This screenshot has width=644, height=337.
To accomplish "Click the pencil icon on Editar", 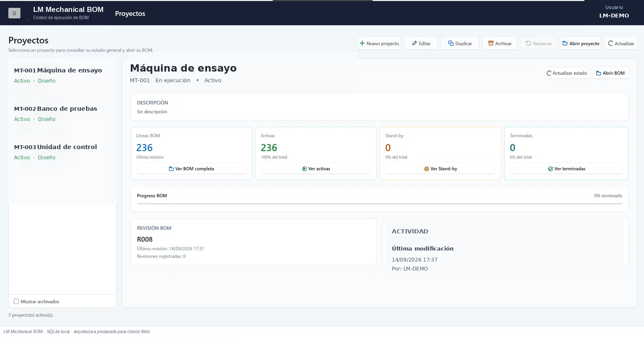I will 414,43.
